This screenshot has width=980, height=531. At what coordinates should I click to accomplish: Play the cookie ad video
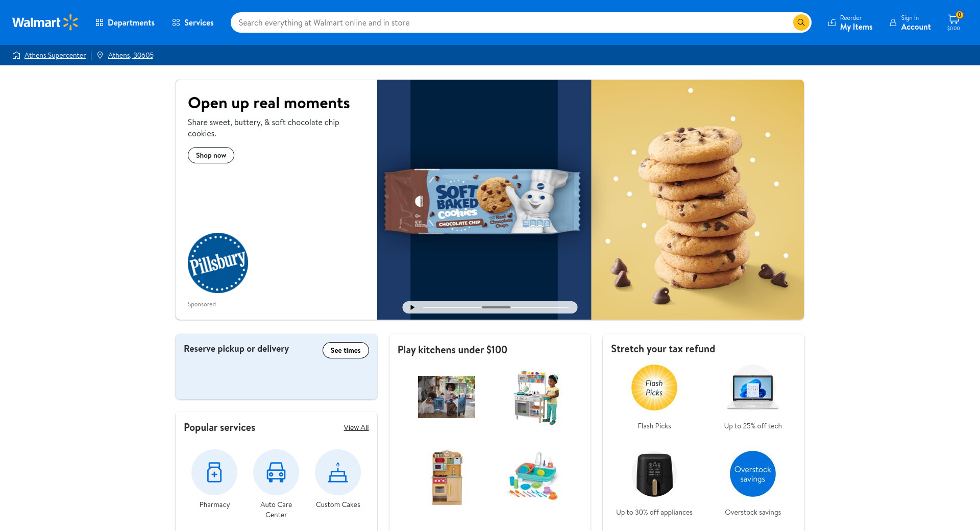pos(412,307)
